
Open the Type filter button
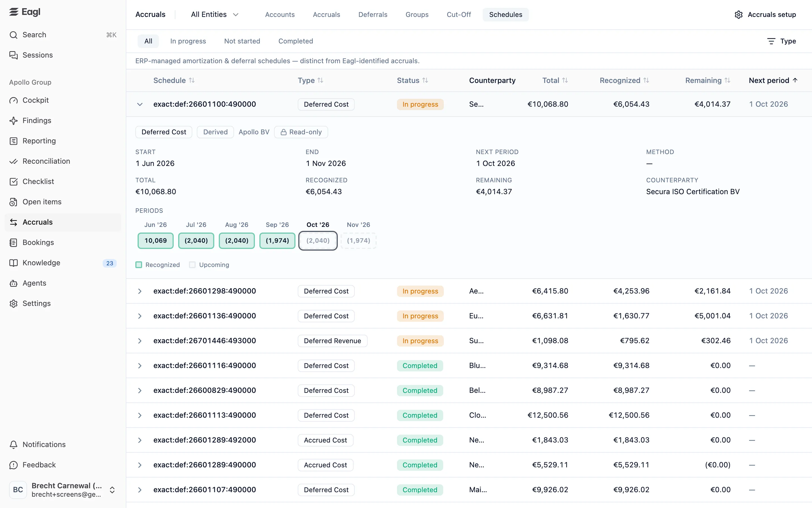(x=782, y=41)
